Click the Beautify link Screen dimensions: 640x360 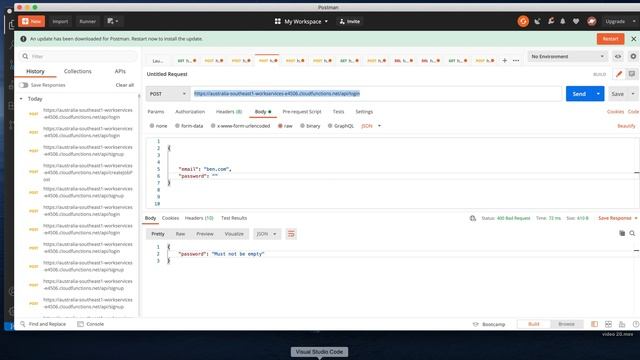tap(626, 126)
